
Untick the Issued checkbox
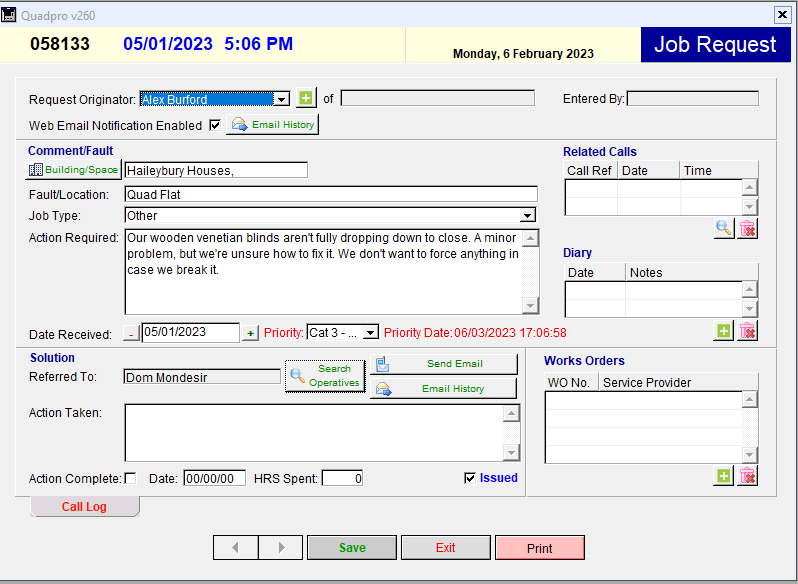[470, 478]
